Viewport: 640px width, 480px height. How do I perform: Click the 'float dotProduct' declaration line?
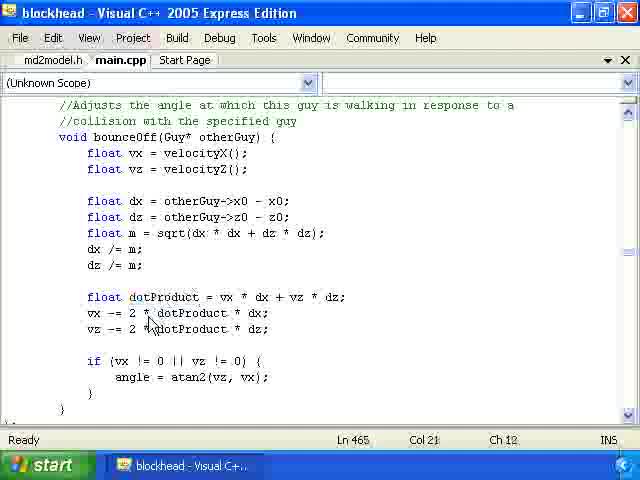(x=216, y=297)
